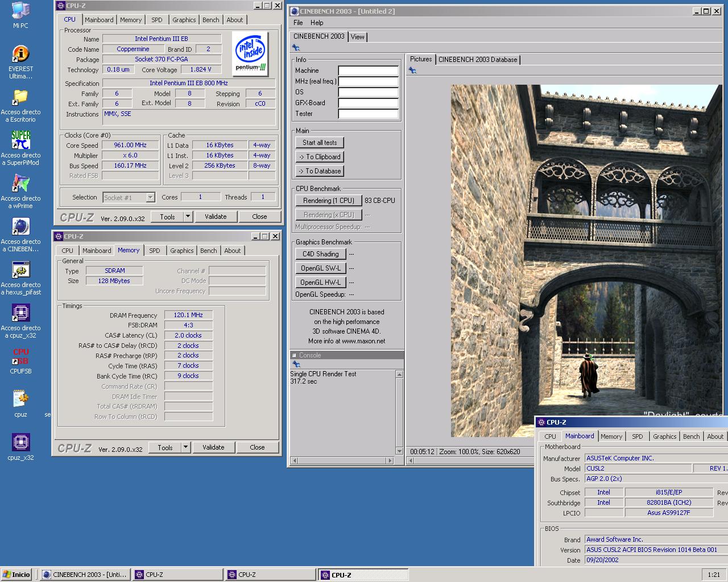Click the Chipset model i815/E/EP value
The image size is (728, 582).
(x=669, y=492)
